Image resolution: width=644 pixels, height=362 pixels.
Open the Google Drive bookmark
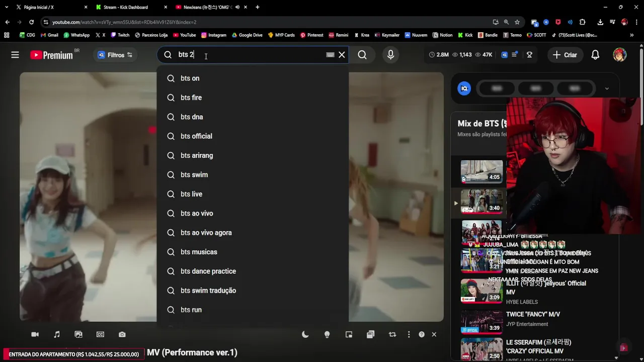[247, 35]
